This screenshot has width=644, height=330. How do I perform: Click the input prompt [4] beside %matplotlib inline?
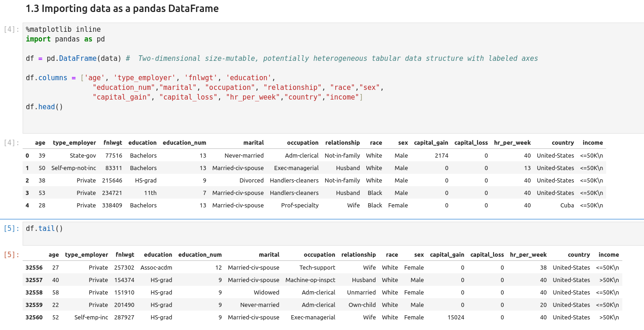pyautogui.click(x=12, y=29)
